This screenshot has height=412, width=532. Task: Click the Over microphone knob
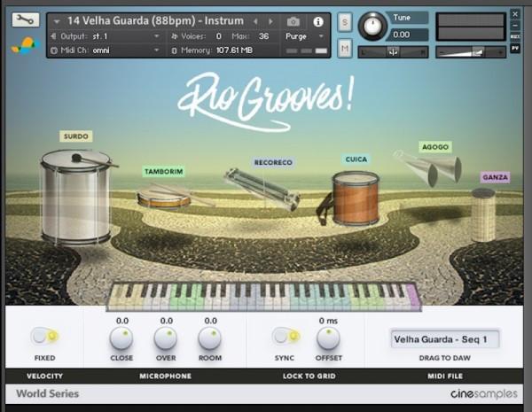(166, 338)
